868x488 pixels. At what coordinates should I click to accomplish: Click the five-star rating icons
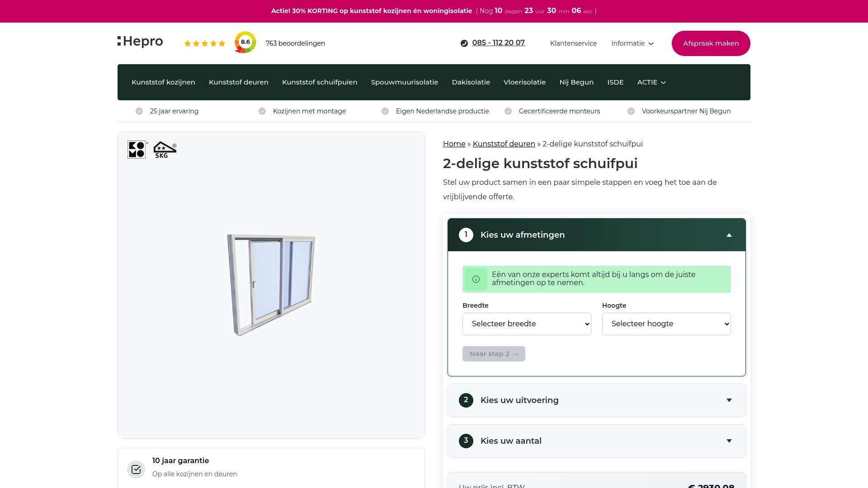point(205,43)
